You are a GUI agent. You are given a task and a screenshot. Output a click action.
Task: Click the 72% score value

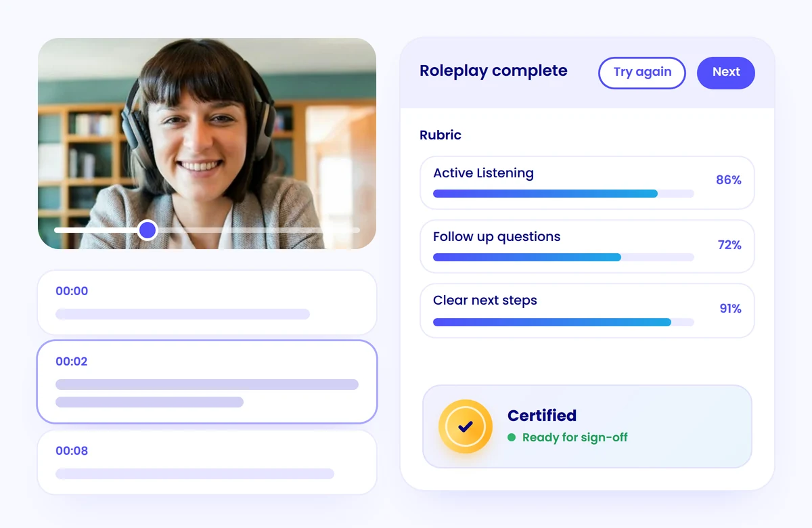(729, 245)
